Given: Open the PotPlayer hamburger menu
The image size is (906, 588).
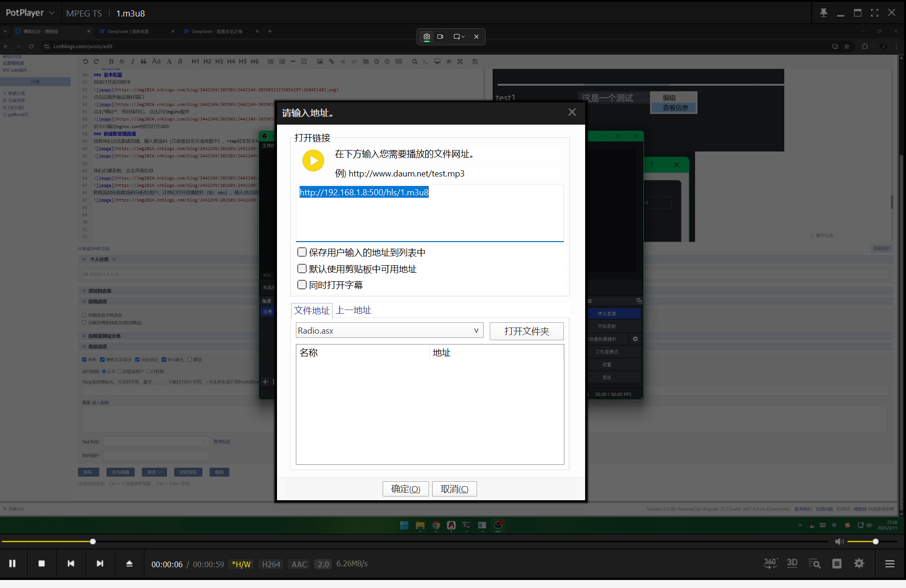Looking at the screenshot, I should (890, 563).
